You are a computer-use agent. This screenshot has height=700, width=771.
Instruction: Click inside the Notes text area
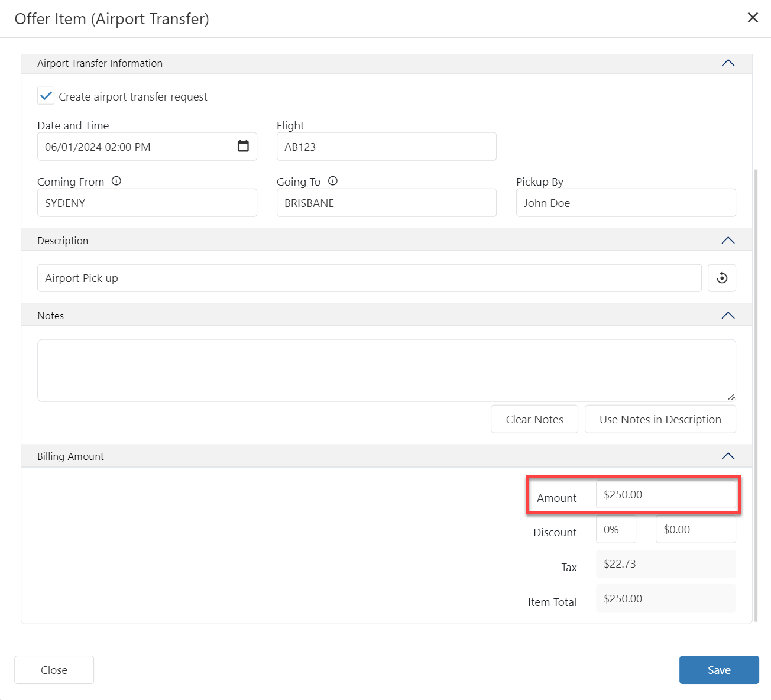[x=386, y=370]
